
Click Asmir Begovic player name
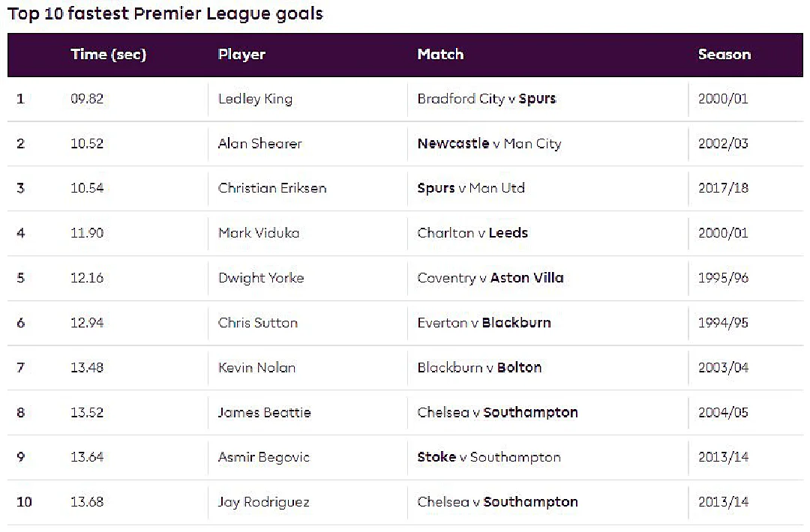263,457
